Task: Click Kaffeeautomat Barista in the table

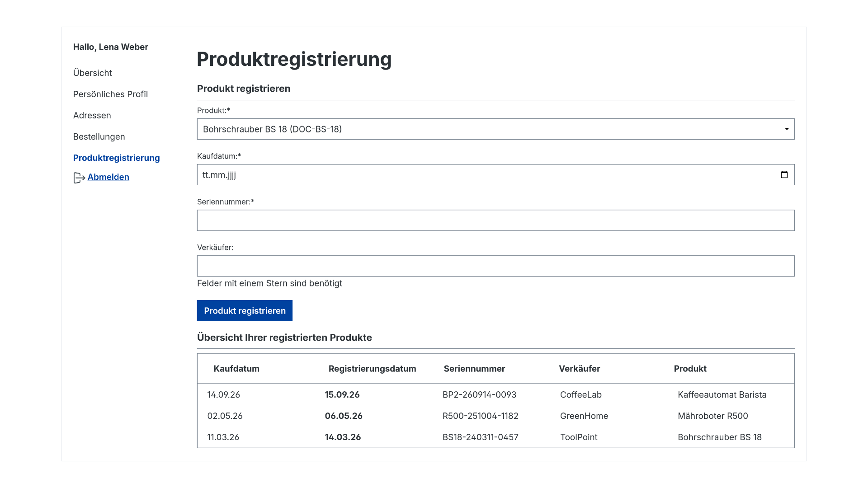Action: [722, 394]
